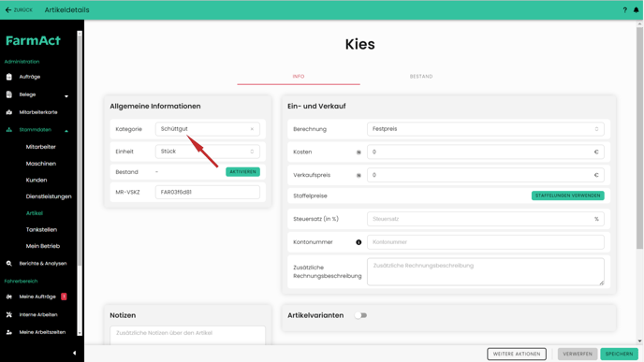644x362 pixels.
Task: Click the Interne Arbeiten tools icon
Action: point(9,315)
